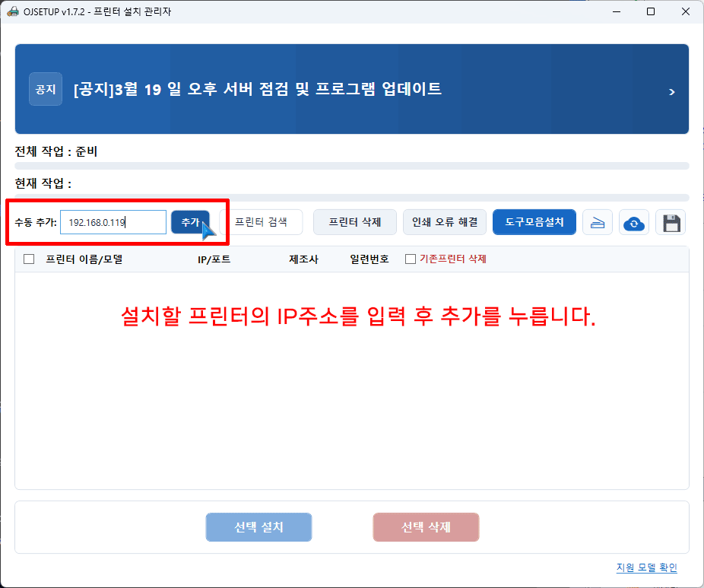The image size is (704, 588).
Task: Click the scanner icon button
Action: point(598,223)
